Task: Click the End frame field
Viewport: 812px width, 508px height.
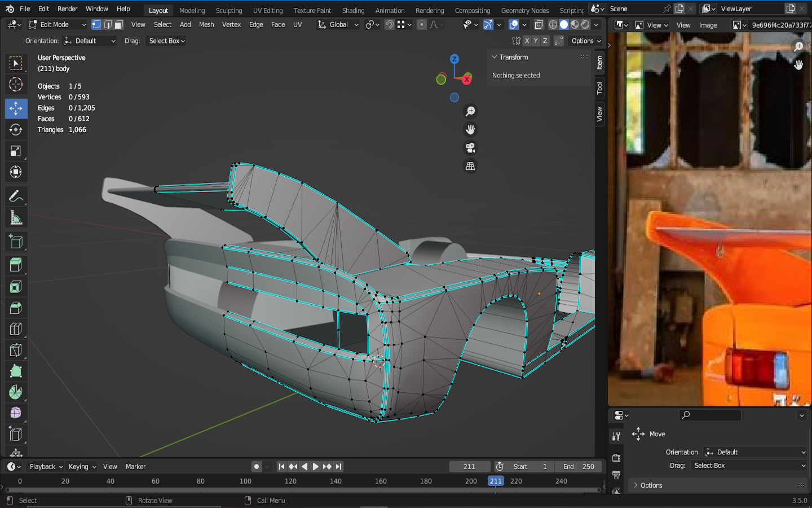Action: coord(579,467)
